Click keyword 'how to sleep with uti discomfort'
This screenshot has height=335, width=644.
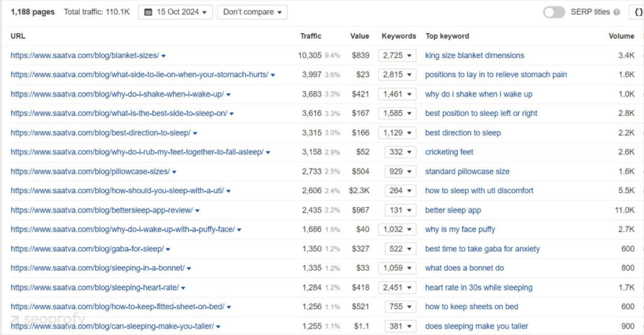479,191
